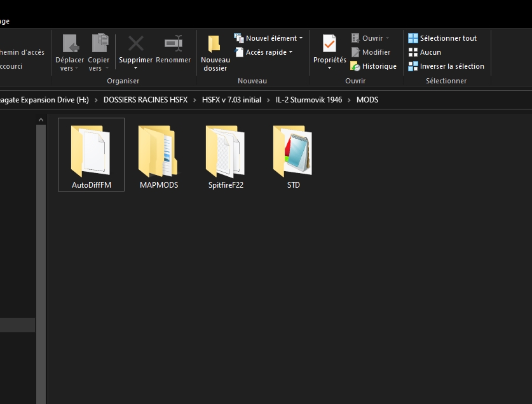Expand the Ouvrir dropdown arrow

[387, 38]
